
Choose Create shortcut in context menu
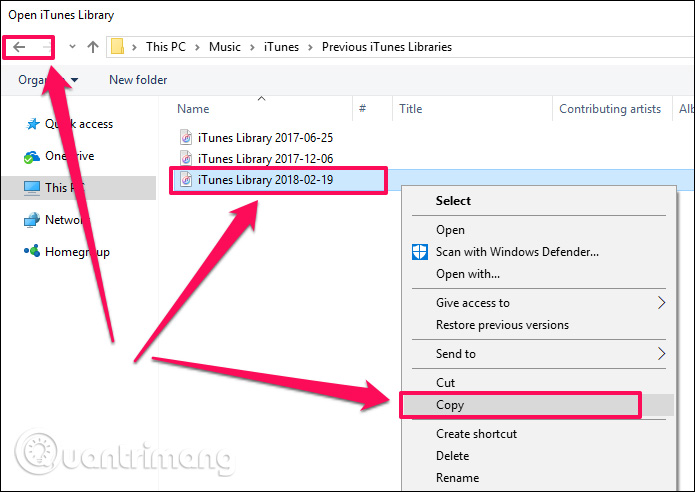476,433
